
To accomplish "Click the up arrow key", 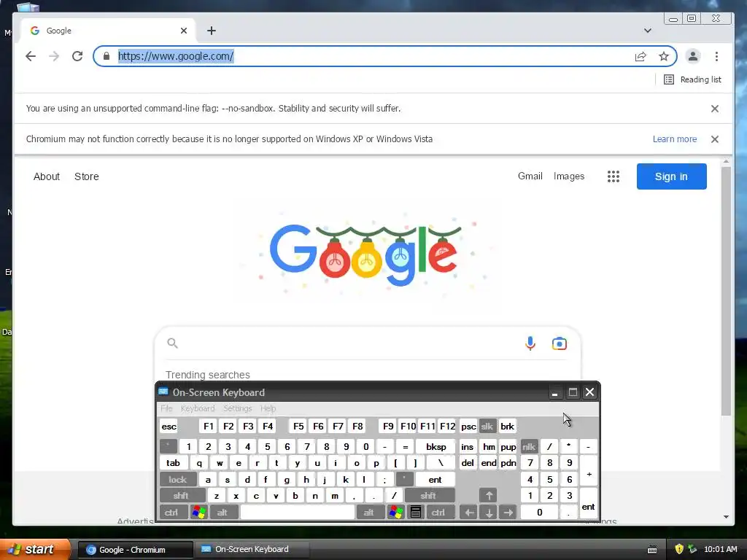I will 489,496.
